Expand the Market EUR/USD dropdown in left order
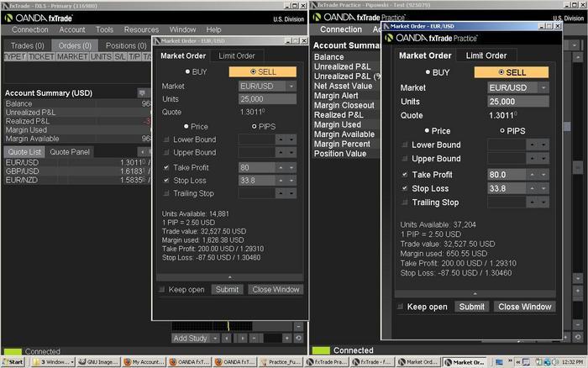Viewport: 588px width, 368px height. click(x=291, y=86)
